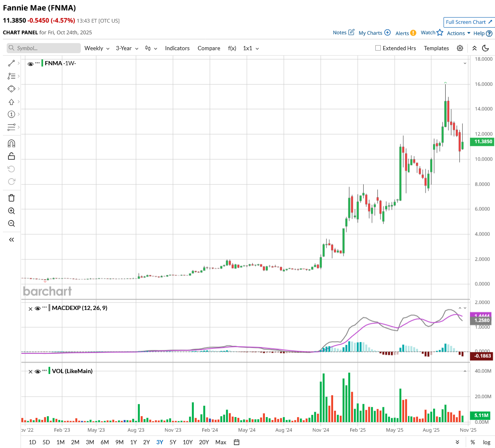Viewport: 495px width, 448px height.
Task: Toggle MACDEXP visibility eye
Action: click(x=37, y=309)
